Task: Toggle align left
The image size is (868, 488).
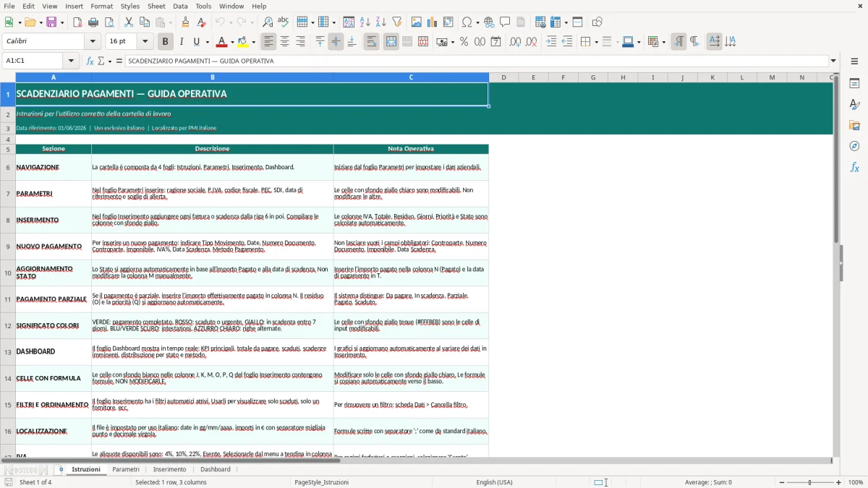Action: pos(268,42)
